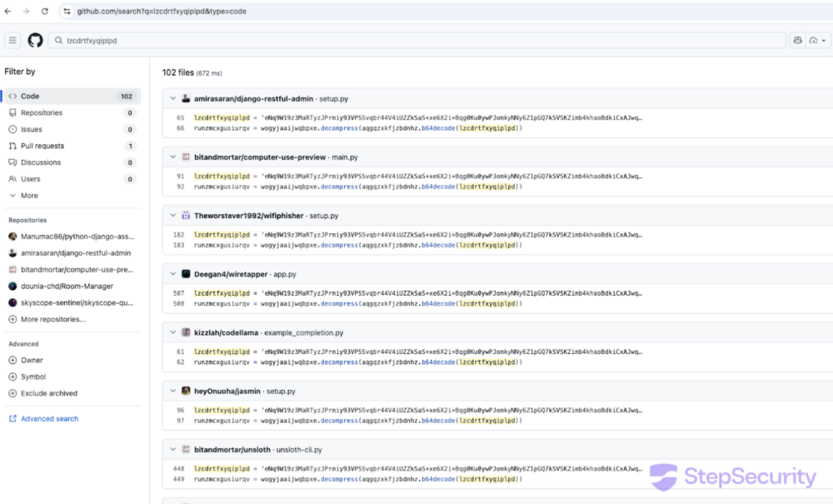Open the Copilot icon in header
Image resolution: width=833 pixels, height=504 pixels.
coord(797,40)
